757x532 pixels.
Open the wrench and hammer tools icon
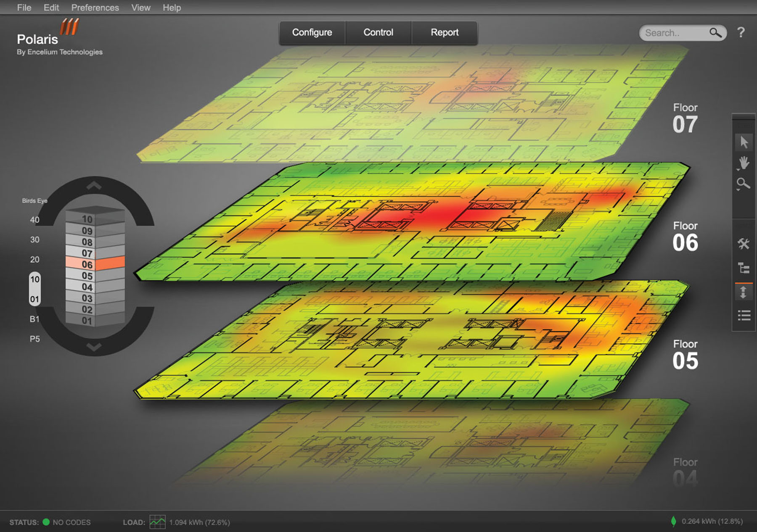(744, 244)
